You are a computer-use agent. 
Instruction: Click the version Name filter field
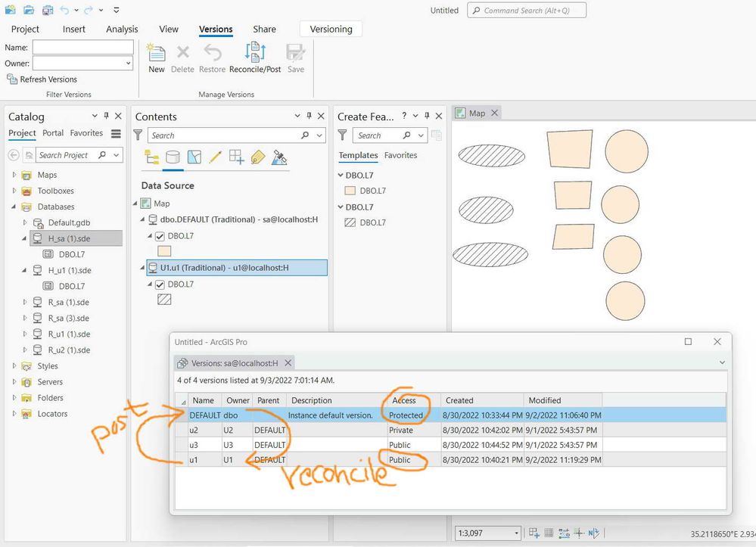tap(83, 47)
